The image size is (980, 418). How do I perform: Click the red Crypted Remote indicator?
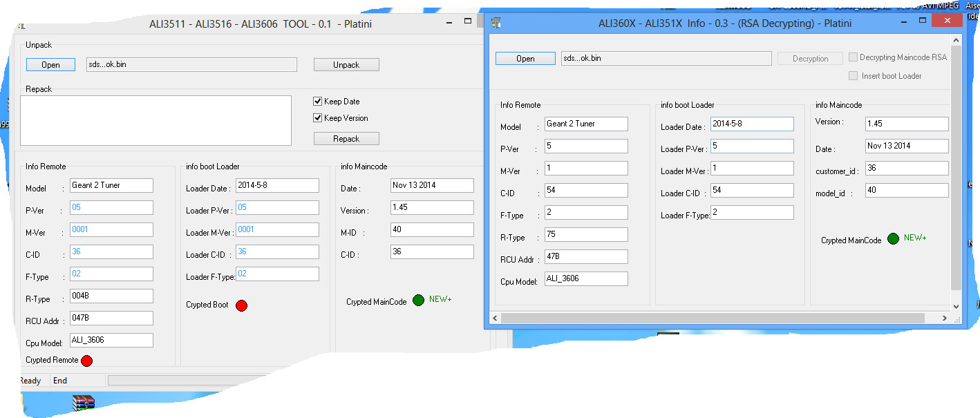[86, 360]
